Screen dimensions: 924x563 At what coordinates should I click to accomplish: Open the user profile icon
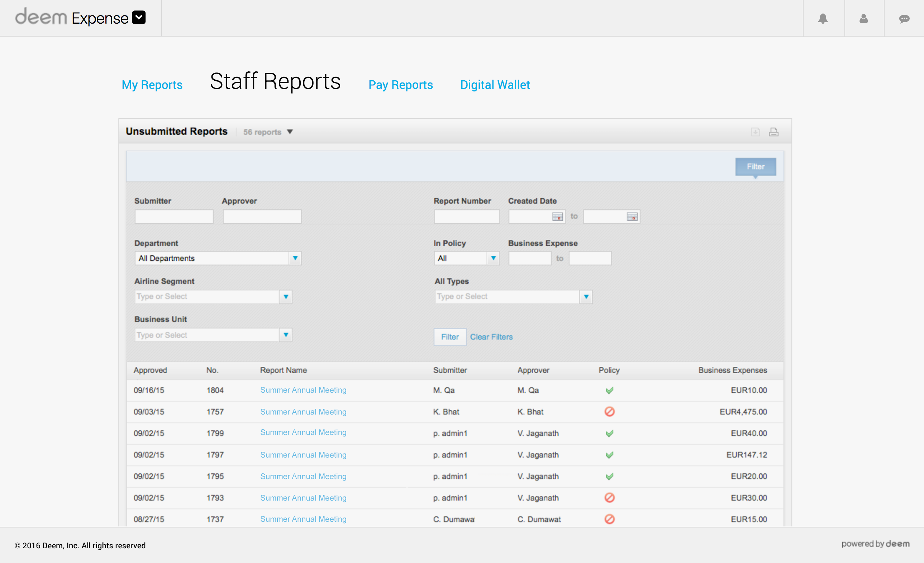pos(863,18)
